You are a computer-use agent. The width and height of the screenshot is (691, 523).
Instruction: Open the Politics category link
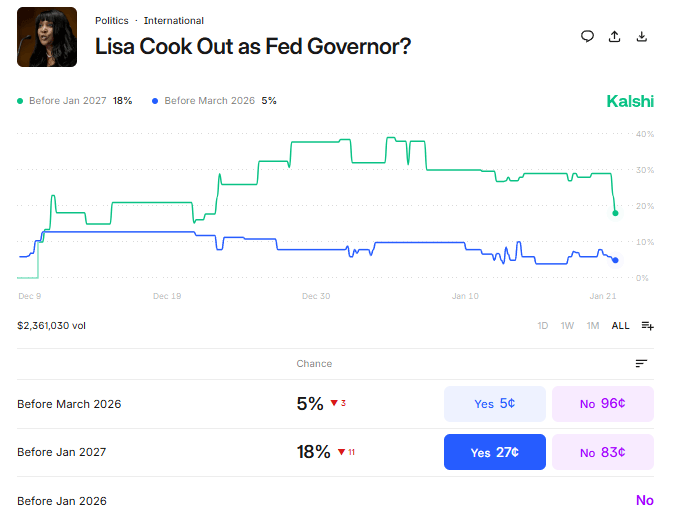click(x=111, y=21)
